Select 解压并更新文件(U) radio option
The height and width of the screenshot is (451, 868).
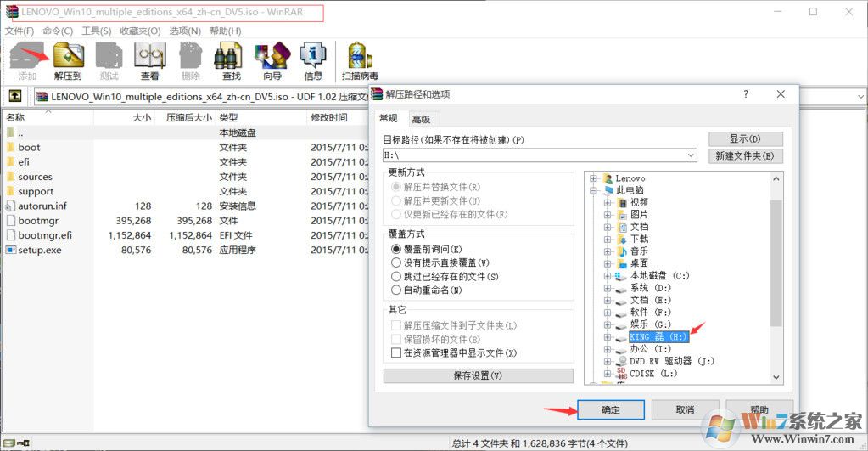[395, 200]
